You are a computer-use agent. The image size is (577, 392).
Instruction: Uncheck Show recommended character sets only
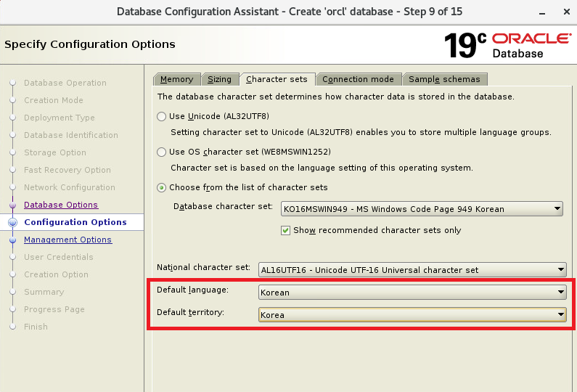[285, 230]
